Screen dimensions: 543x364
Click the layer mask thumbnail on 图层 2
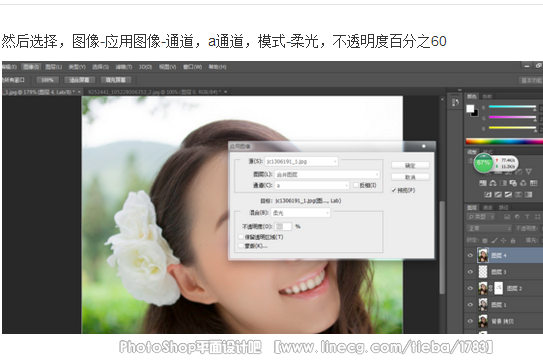tap(498, 288)
